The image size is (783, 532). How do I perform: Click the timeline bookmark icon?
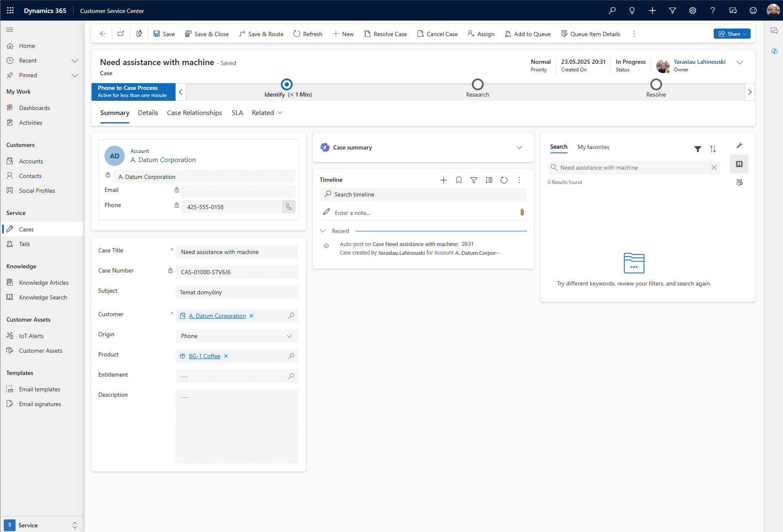[459, 180]
